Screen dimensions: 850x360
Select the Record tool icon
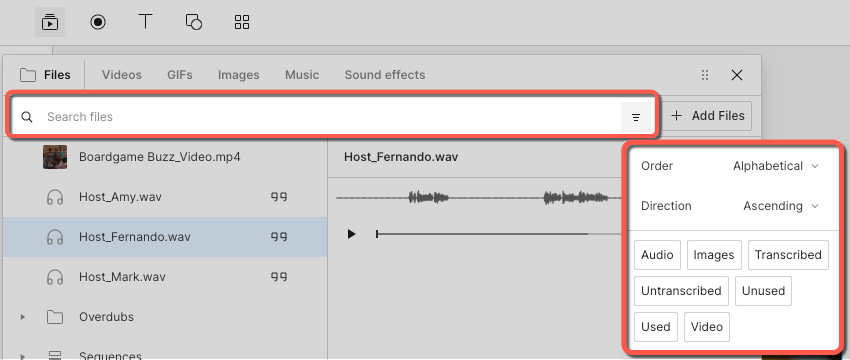click(98, 22)
